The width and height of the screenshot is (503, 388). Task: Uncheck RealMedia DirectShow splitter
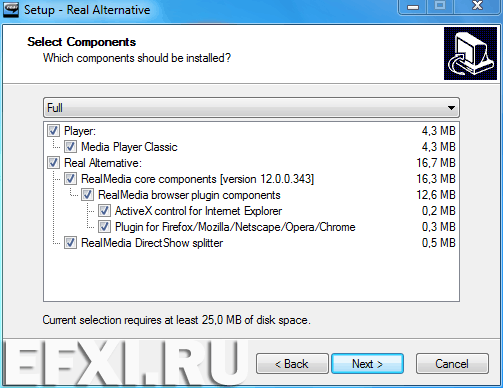[x=70, y=243]
